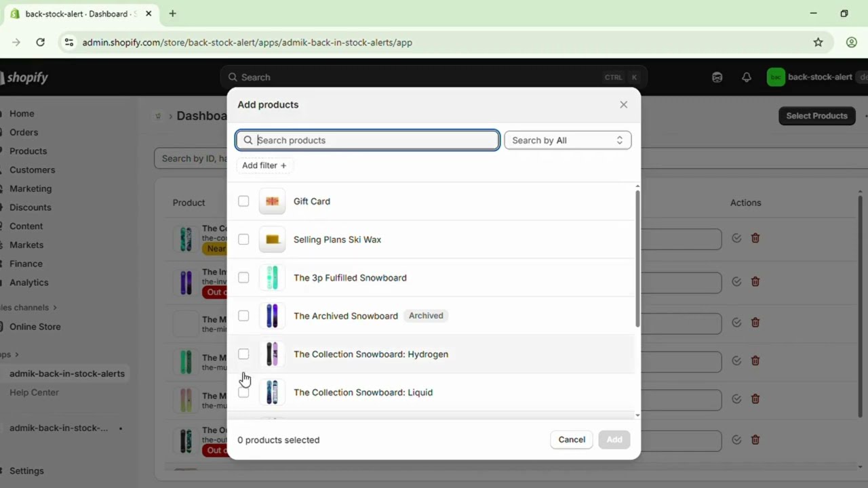868x488 pixels.
Task: Open Markets in the sidebar
Action: coord(26,245)
